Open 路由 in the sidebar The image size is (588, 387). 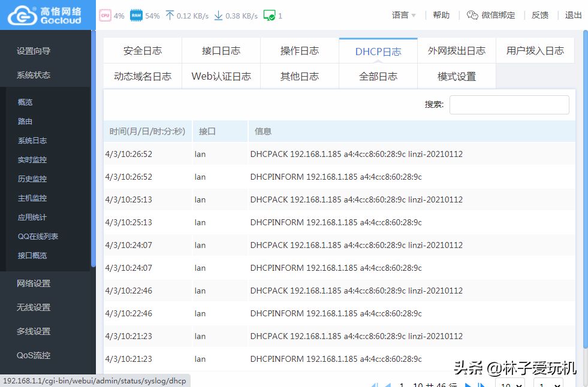[25, 121]
